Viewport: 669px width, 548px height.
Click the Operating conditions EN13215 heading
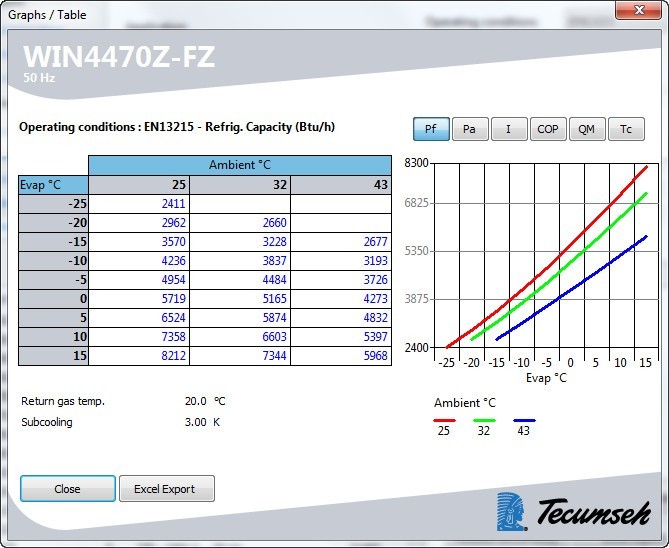[177, 127]
